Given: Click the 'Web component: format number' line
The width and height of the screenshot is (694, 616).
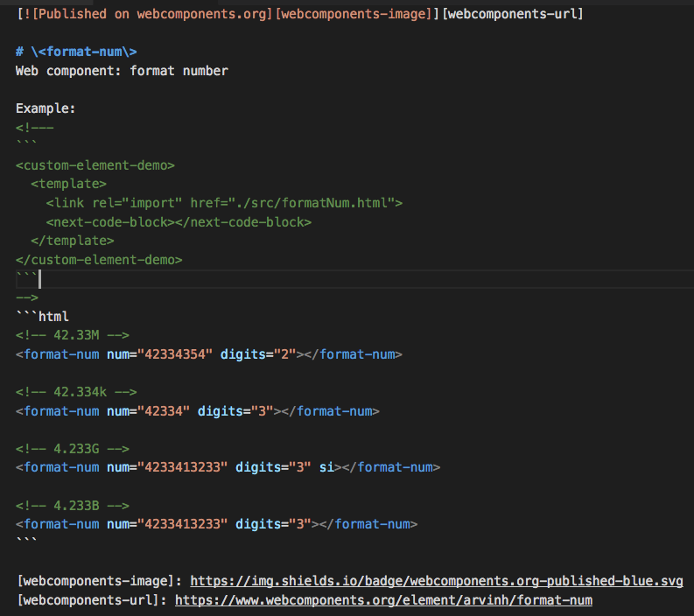Looking at the screenshot, I should coord(122,71).
